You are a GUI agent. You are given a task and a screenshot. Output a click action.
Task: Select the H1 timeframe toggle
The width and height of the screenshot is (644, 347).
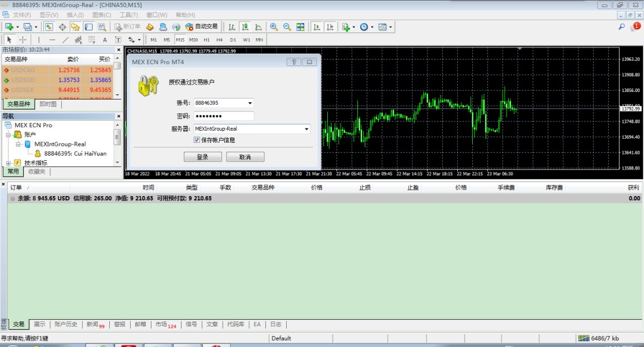pos(206,40)
